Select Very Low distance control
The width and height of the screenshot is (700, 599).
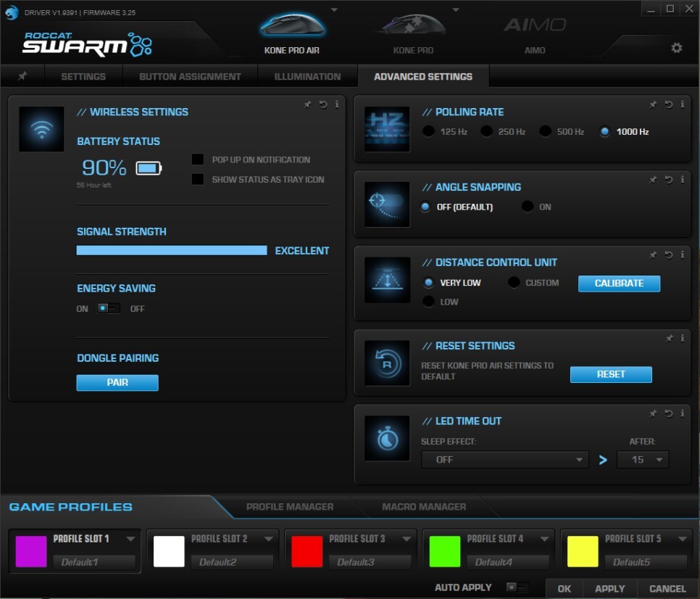click(428, 282)
